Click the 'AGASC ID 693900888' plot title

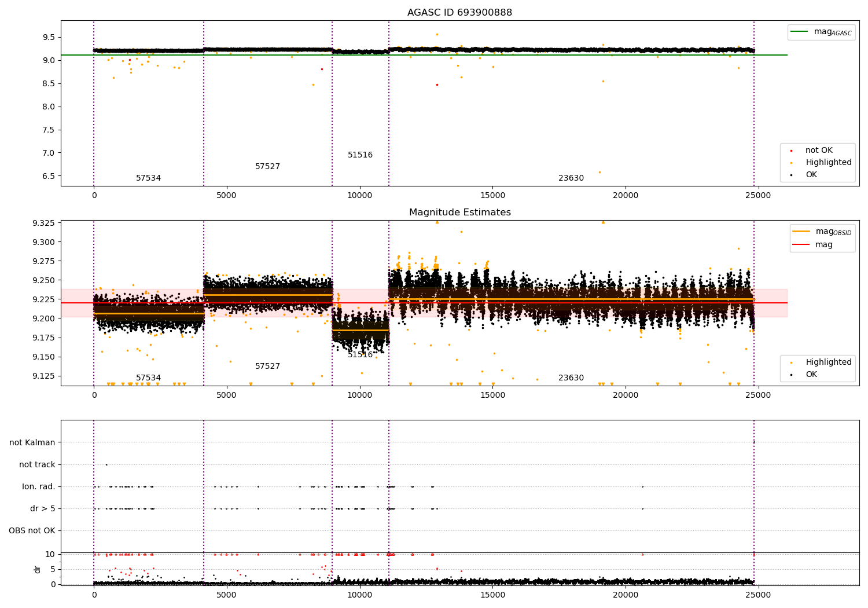tap(459, 13)
